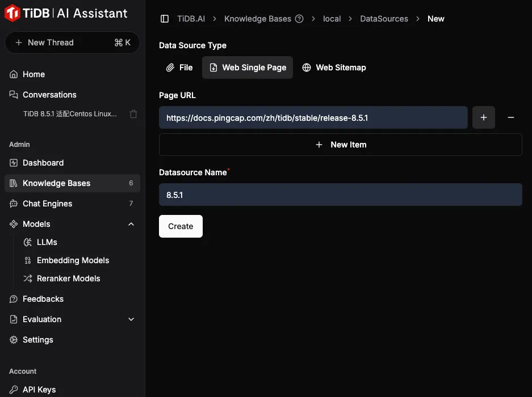532x397 pixels.
Task: Click the Knowledge Bases help question icon
Action: click(x=299, y=19)
